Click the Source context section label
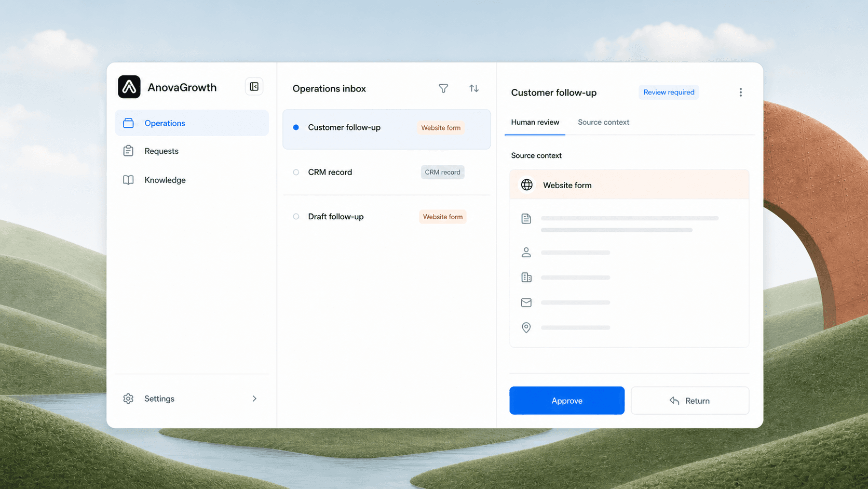 click(536, 155)
